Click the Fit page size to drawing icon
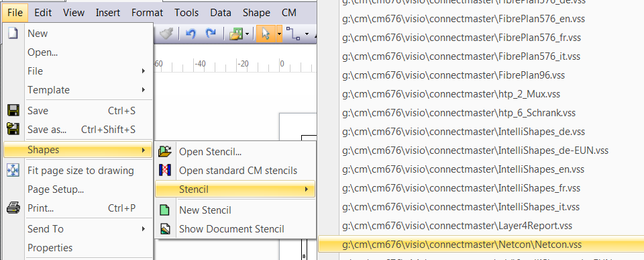Viewport: 644px width, 260px height. (x=13, y=171)
